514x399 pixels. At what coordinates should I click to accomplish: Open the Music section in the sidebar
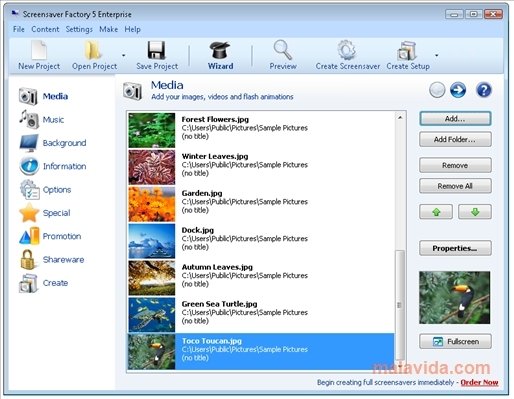42,120
